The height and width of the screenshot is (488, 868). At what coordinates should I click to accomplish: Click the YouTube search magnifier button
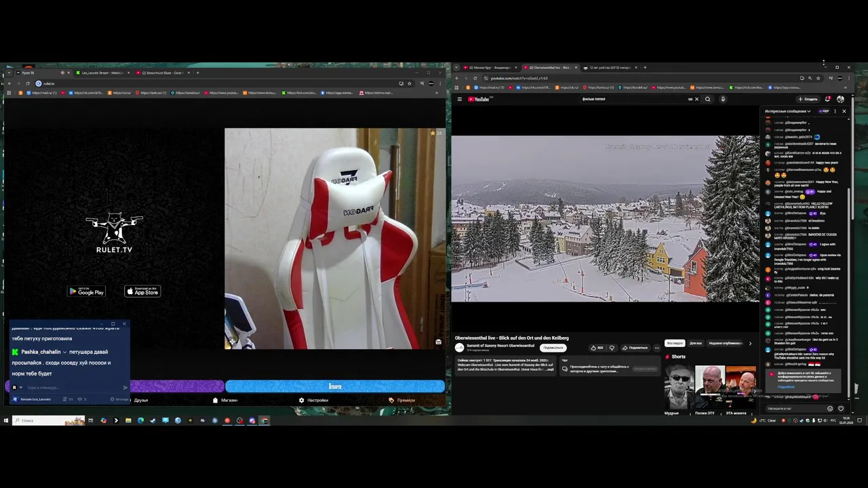707,99
